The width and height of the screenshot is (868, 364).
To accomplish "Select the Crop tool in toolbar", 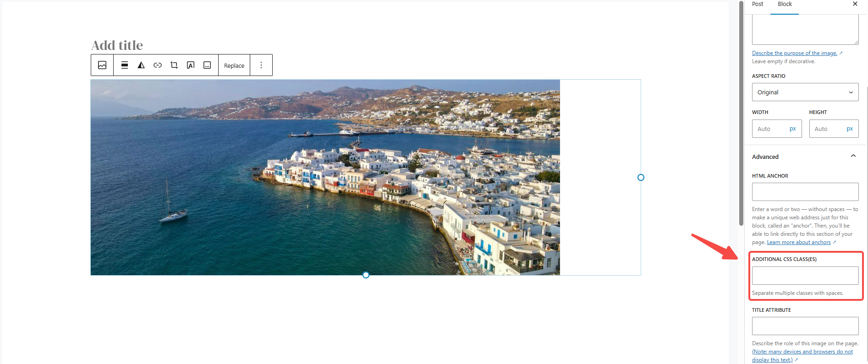I will 174,65.
